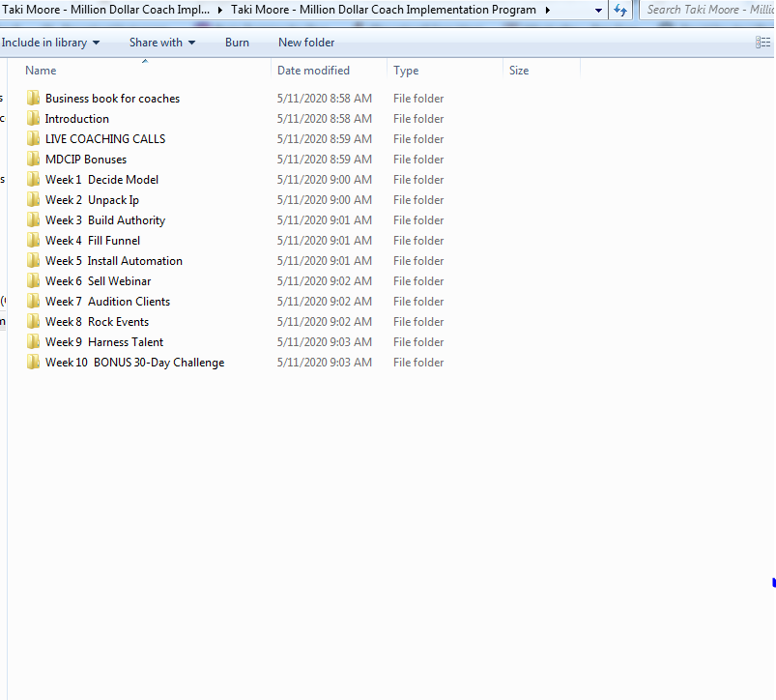Viewport: 776px width, 700px height.
Task: Sort by the Type column header
Action: (x=445, y=71)
